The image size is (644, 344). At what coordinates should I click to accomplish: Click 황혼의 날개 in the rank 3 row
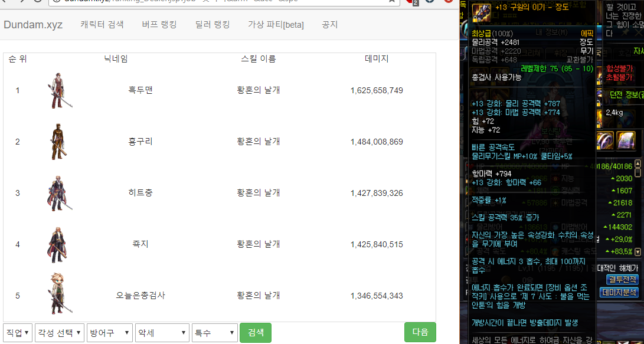pos(259,193)
